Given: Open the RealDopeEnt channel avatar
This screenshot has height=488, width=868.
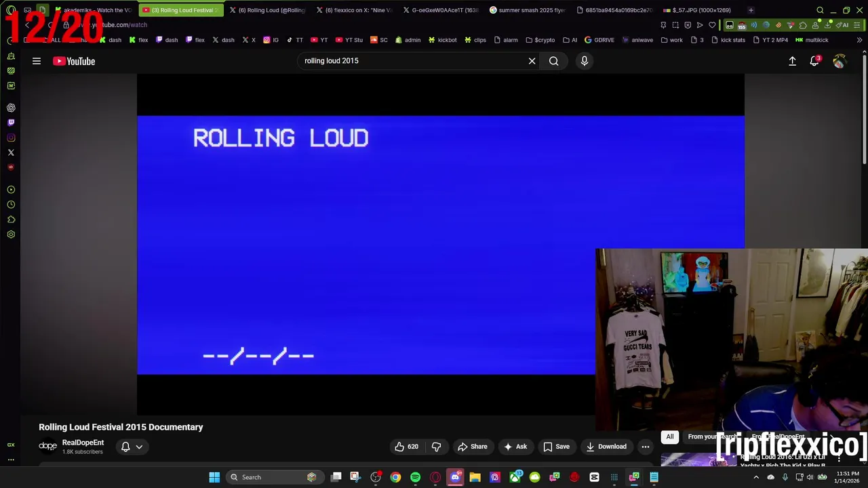Looking at the screenshot, I should tap(47, 446).
